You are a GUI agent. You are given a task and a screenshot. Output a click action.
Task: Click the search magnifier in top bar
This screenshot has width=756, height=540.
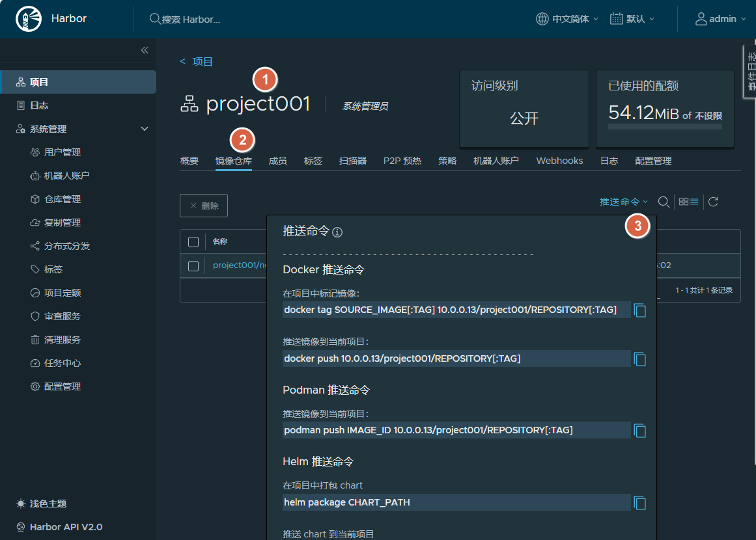coord(155,19)
